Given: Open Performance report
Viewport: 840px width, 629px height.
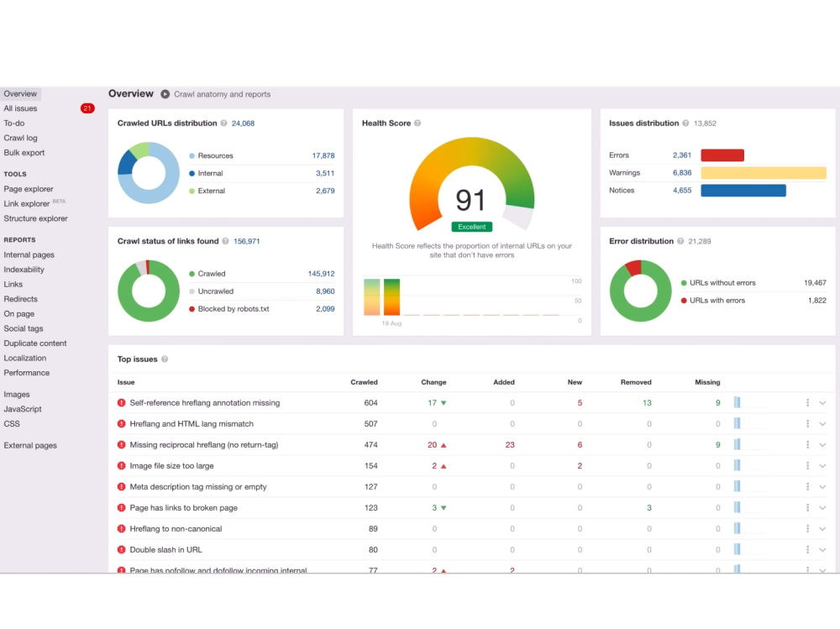Looking at the screenshot, I should point(27,373).
